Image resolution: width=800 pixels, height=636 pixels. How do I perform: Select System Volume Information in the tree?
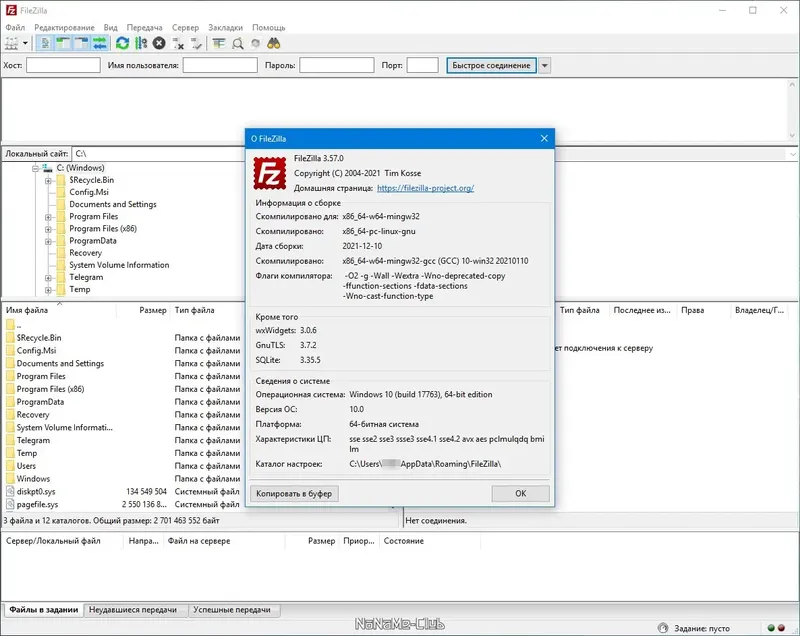click(x=119, y=265)
